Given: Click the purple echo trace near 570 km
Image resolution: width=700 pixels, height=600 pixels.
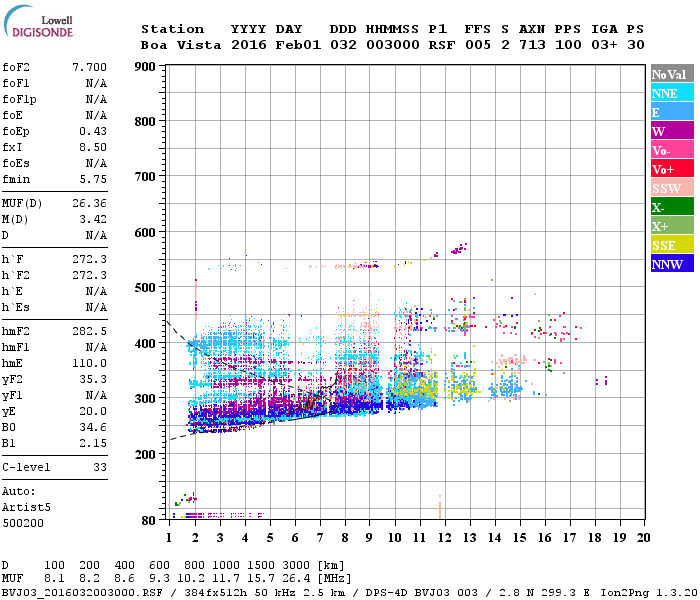Looking at the screenshot, I should tap(459, 249).
